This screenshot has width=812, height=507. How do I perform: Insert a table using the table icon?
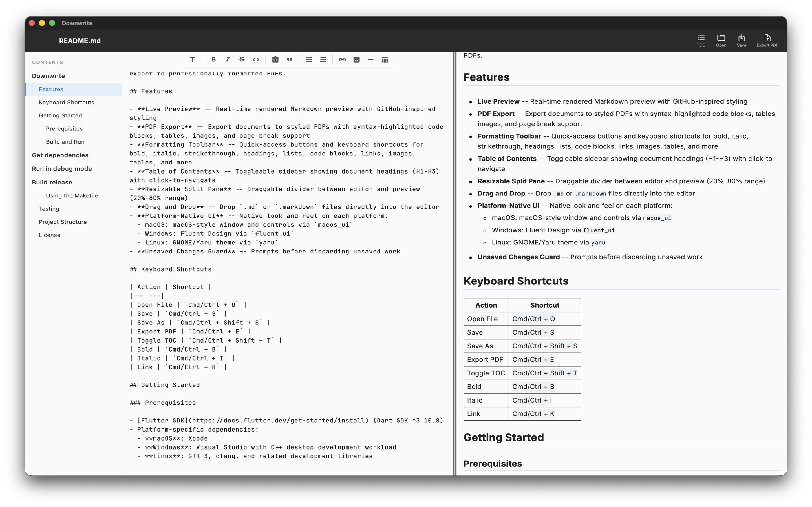(385, 59)
